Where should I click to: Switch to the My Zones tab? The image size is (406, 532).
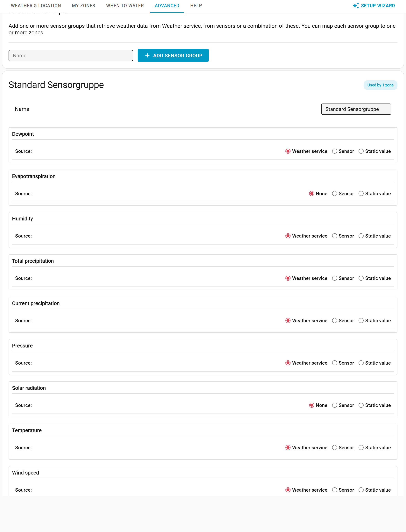click(84, 6)
